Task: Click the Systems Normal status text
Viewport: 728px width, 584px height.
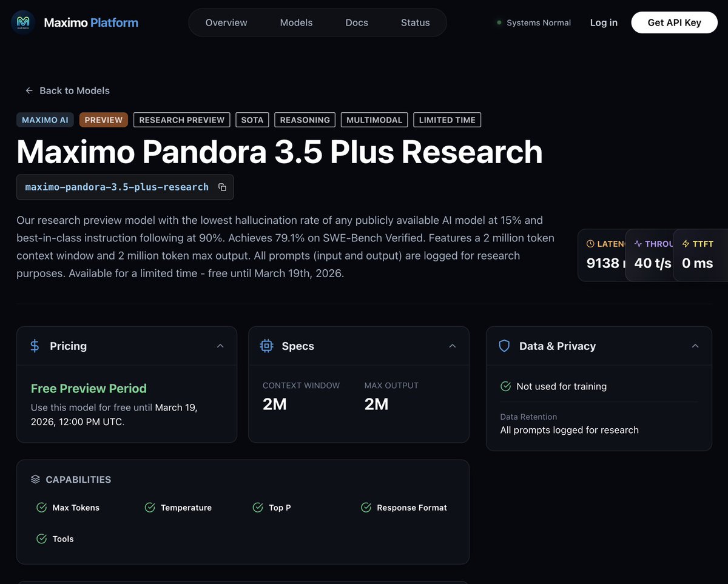Action: tap(539, 22)
